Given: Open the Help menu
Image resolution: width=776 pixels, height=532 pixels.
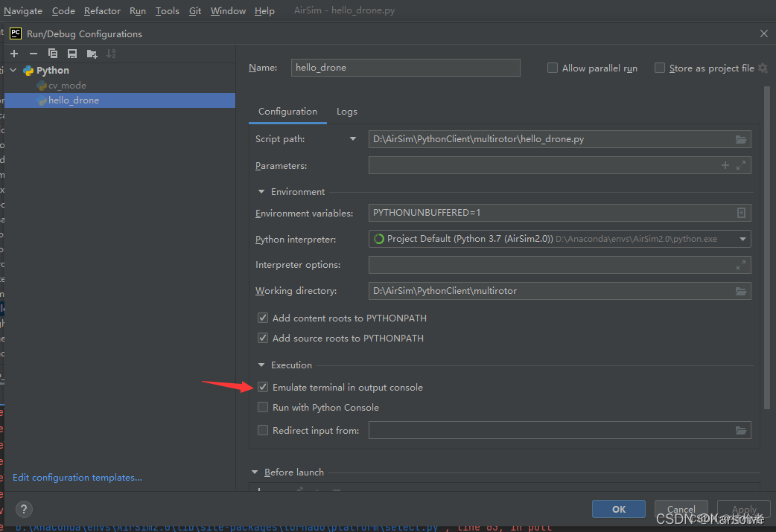Looking at the screenshot, I should [x=264, y=10].
